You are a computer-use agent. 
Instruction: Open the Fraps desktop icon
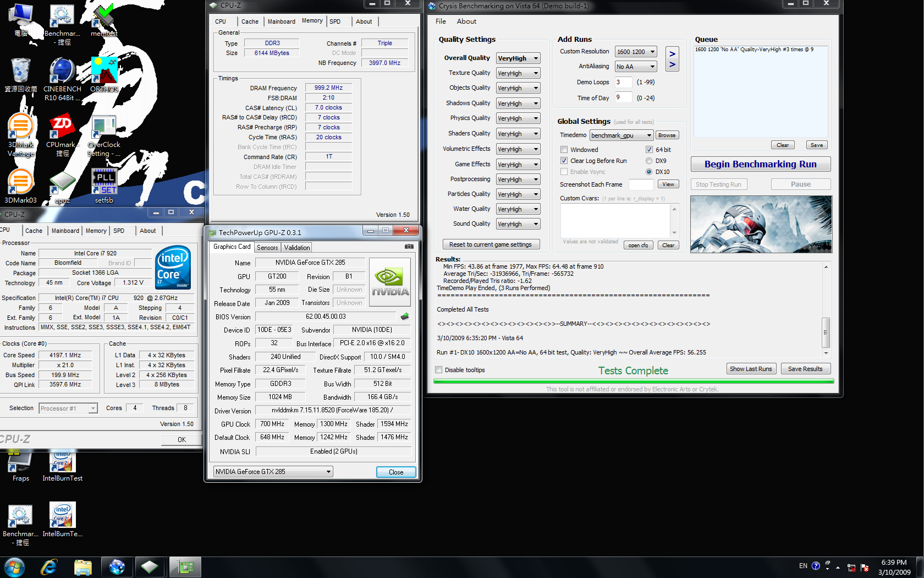[x=20, y=466]
